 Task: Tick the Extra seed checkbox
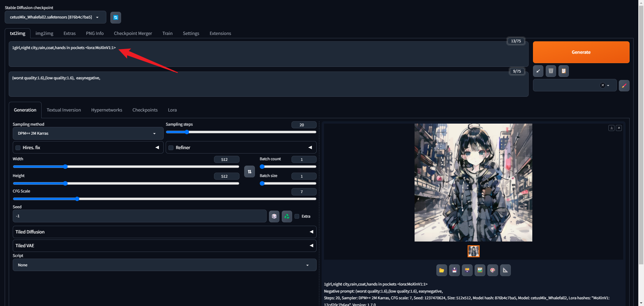click(297, 216)
